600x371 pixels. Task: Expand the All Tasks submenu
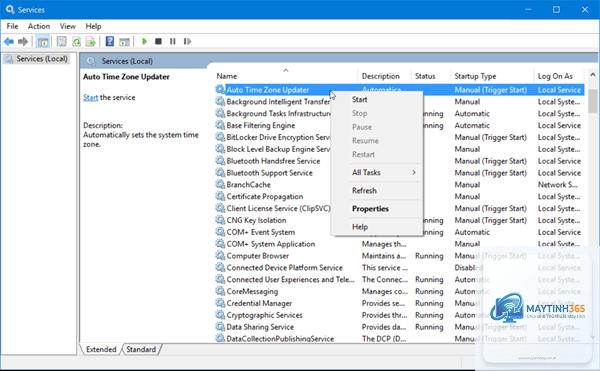377,172
